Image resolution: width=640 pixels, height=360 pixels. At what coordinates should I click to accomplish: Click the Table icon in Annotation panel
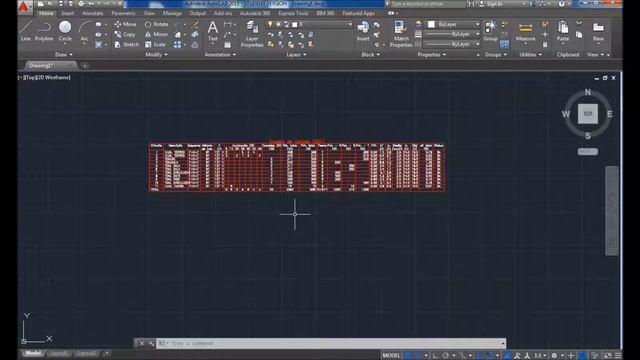[228, 44]
